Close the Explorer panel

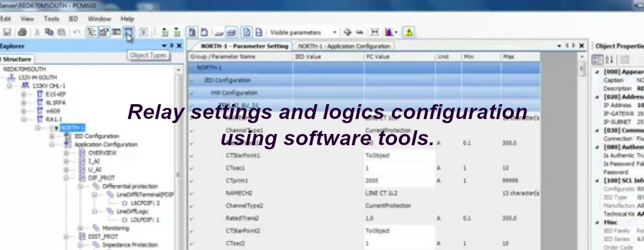pyautogui.click(x=179, y=46)
